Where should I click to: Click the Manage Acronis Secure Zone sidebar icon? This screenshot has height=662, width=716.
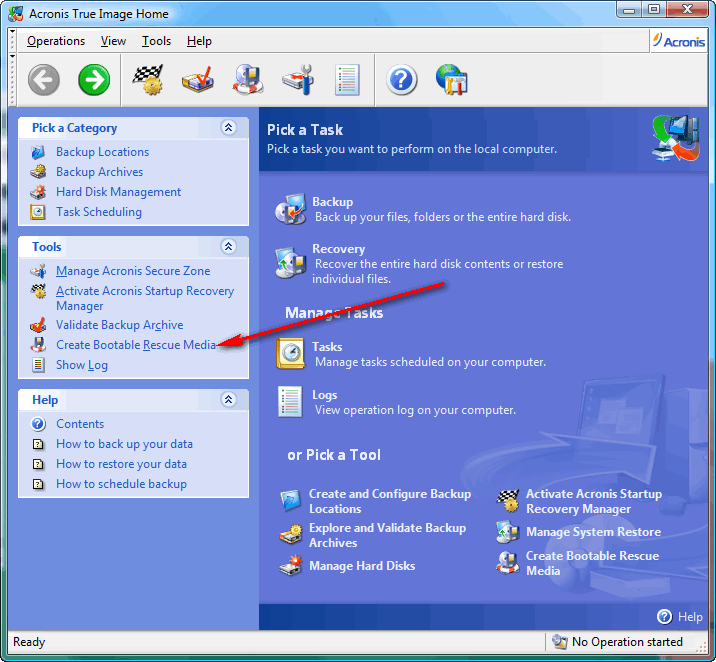click(38, 271)
